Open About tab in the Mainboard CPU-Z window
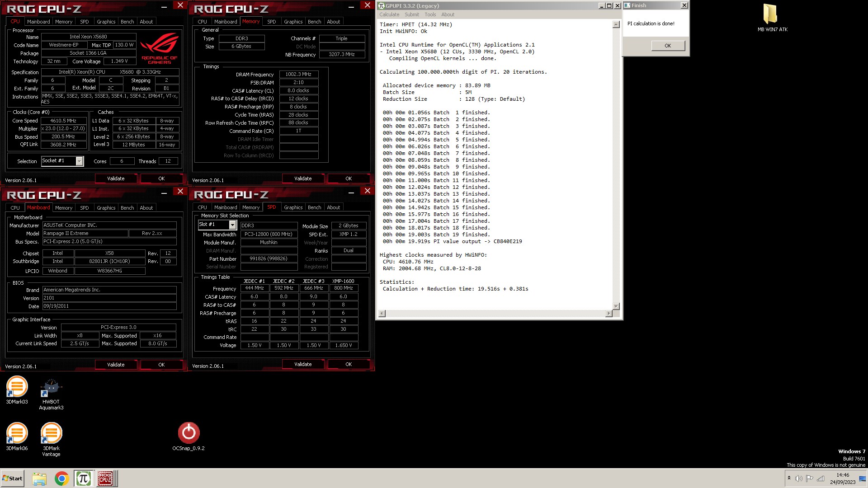The height and width of the screenshot is (488, 868). click(x=146, y=208)
